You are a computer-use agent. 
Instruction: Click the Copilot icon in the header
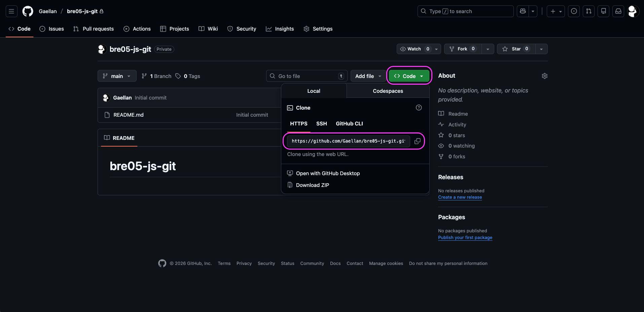(522, 11)
